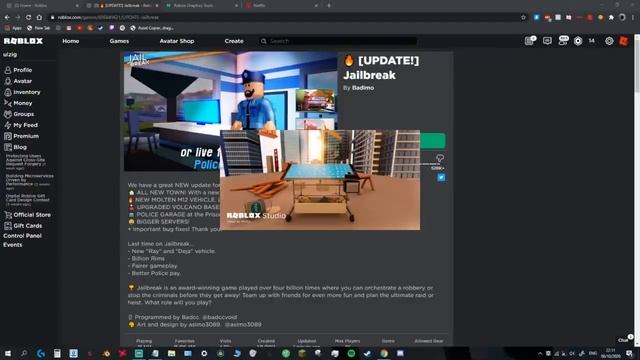640x360 pixels.
Task: Open Gift Cards in the sidebar
Action: (x=23, y=226)
